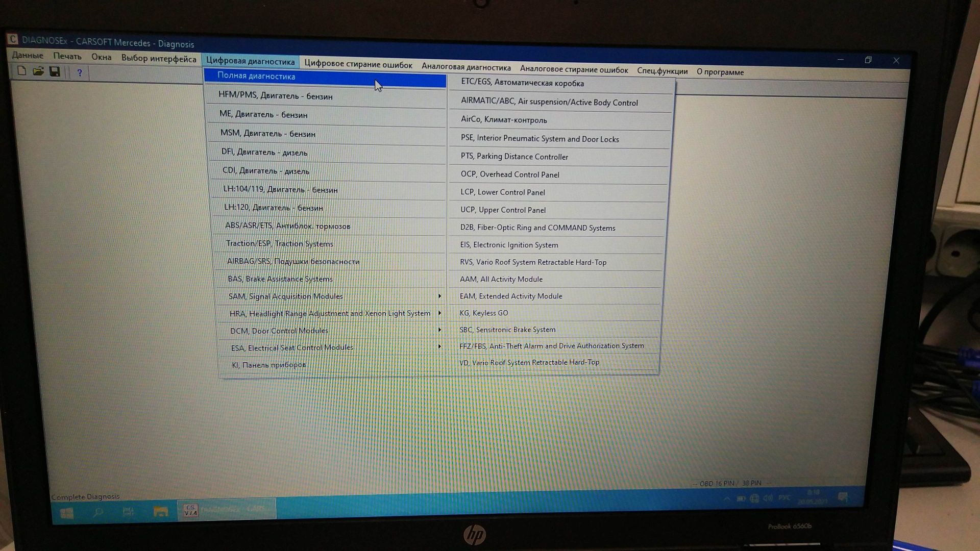980x551 pixels.
Task: Select AIRMATIC/ABC, Air suspension entry
Action: click(560, 103)
